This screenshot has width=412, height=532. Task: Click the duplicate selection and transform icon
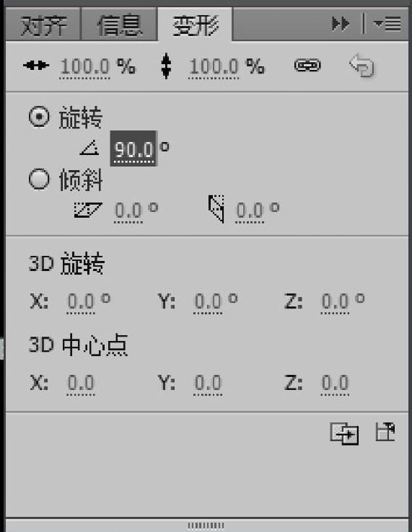[344, 433]
